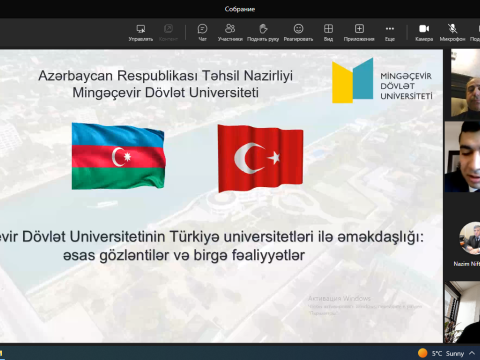This screenshot has height=360, width=480.
Task: Click the Azerbaijan flag on the slide
Action: pos(118,156)
